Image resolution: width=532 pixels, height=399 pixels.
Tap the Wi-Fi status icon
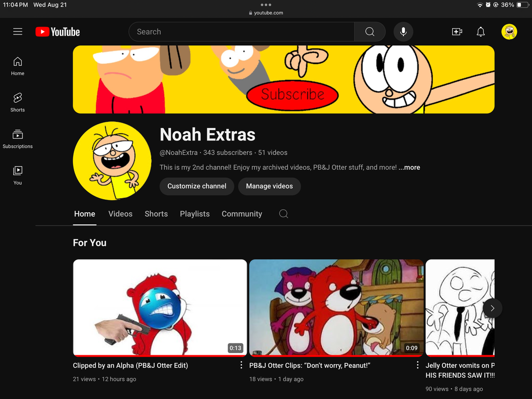tap(480, 5)
